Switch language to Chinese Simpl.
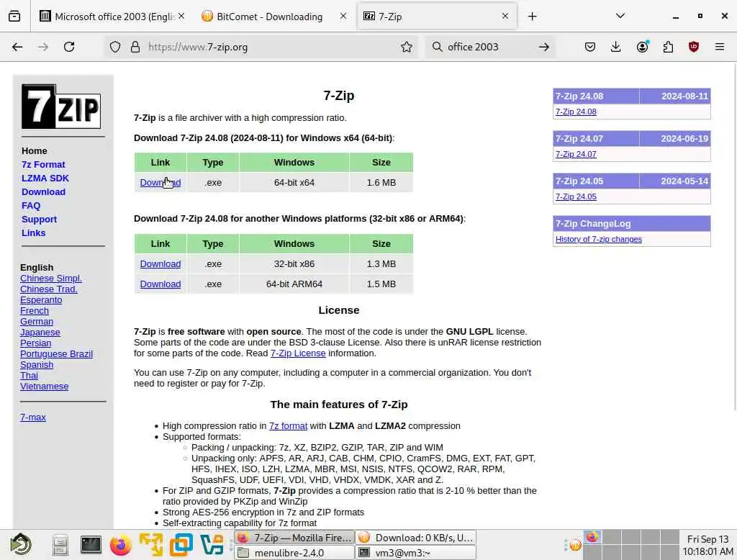 click(51, 279)
